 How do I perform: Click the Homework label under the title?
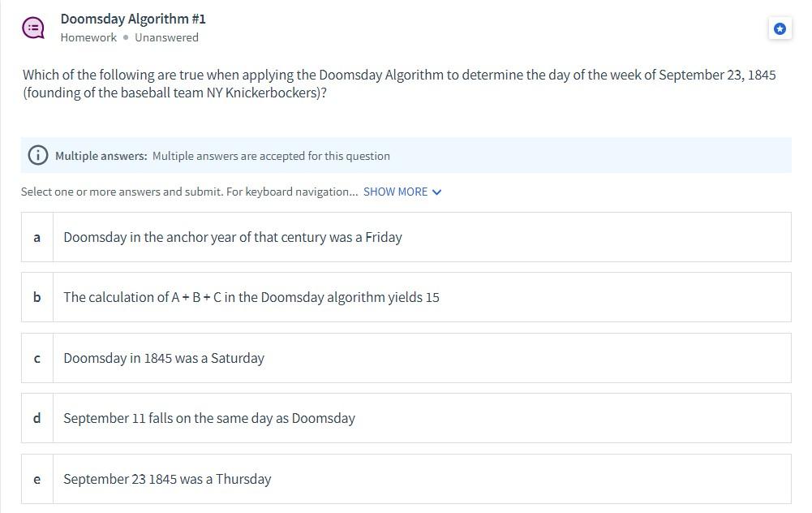pos(88,38)
